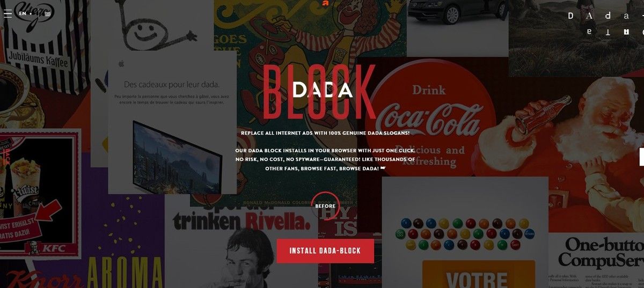The width and height of the screenshot is (644, 288).
Task: Click the small orange logo at top center
Action: [325, 3]
